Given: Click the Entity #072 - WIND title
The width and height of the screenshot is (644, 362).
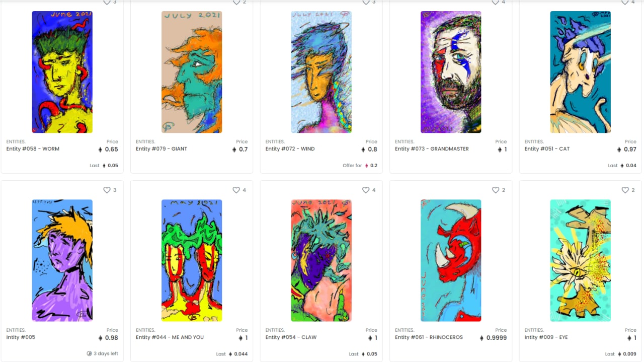Looking at the screenshot, I should click(290, 149).
